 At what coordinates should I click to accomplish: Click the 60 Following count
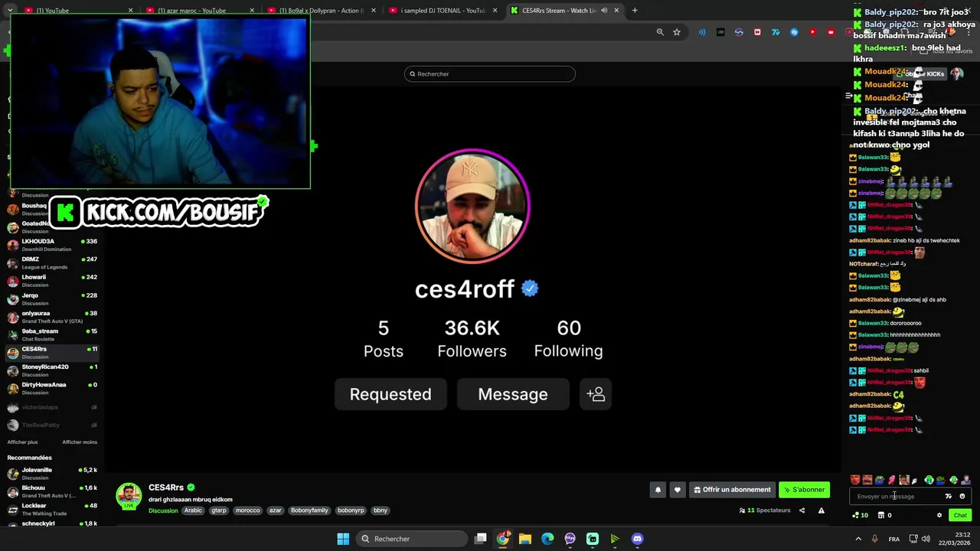point(568,338)
